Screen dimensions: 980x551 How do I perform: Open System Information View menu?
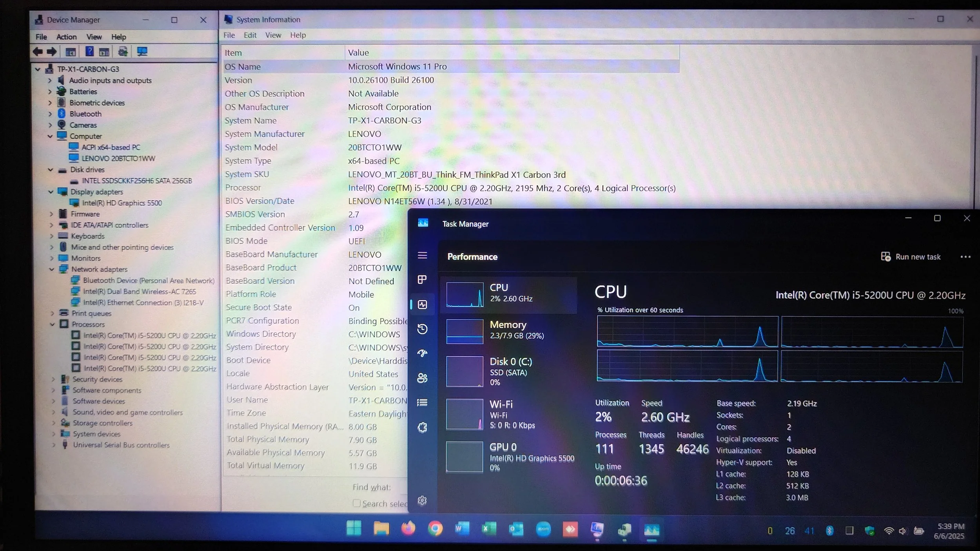point(273,35)
